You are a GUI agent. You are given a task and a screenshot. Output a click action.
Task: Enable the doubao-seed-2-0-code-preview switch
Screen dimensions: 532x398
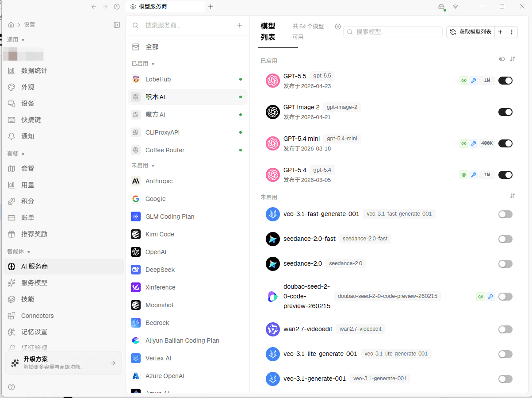(505, 297)
